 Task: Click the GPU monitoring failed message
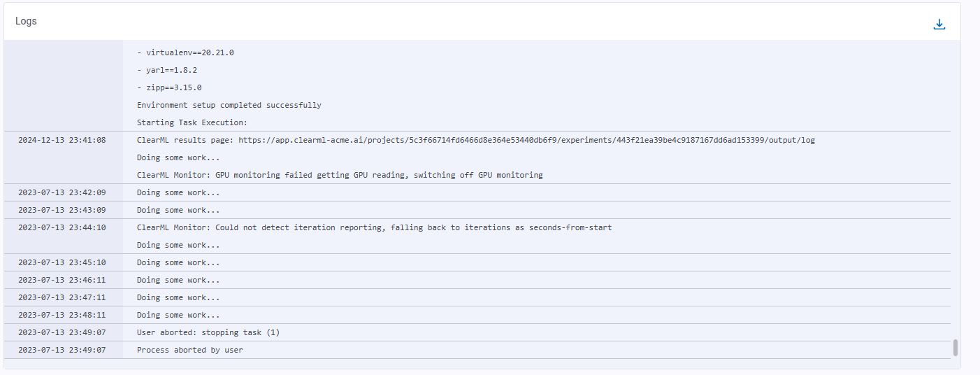(340, 175)
